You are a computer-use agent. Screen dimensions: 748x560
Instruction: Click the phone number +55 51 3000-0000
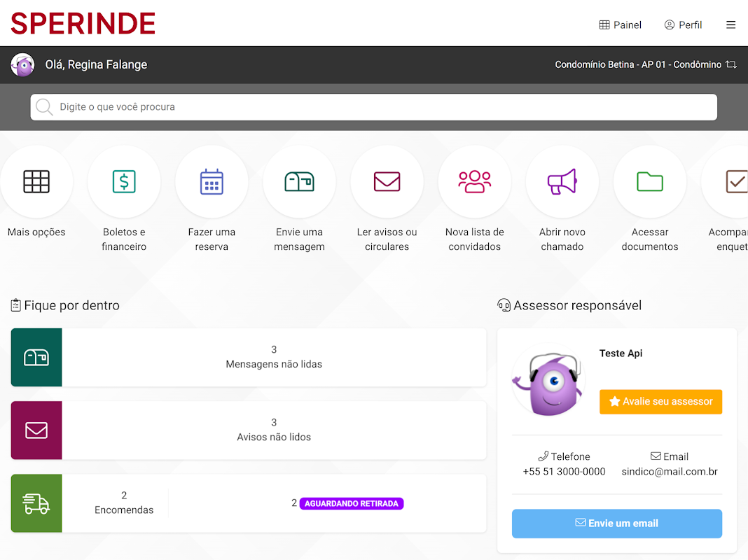(564, 471)
